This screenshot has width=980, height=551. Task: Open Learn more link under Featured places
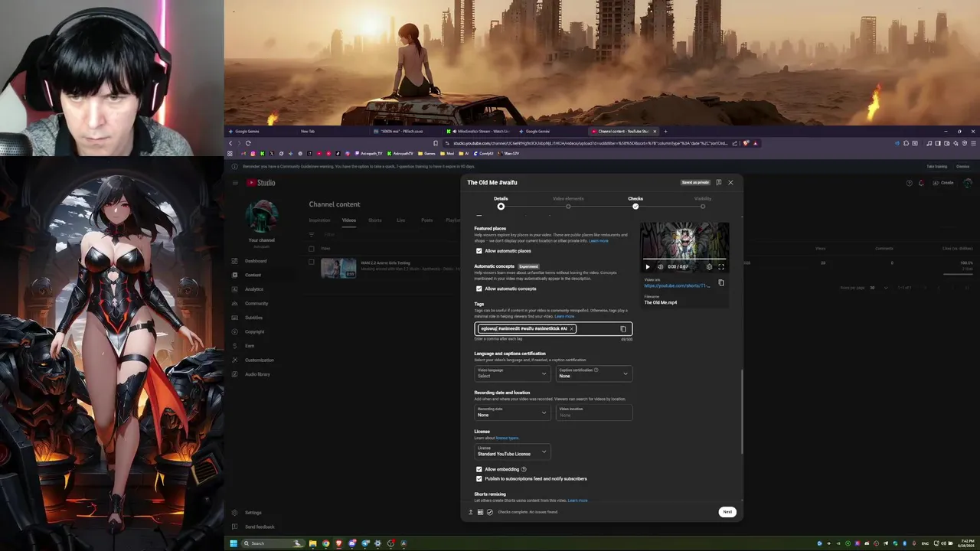(x=599, y=241)
